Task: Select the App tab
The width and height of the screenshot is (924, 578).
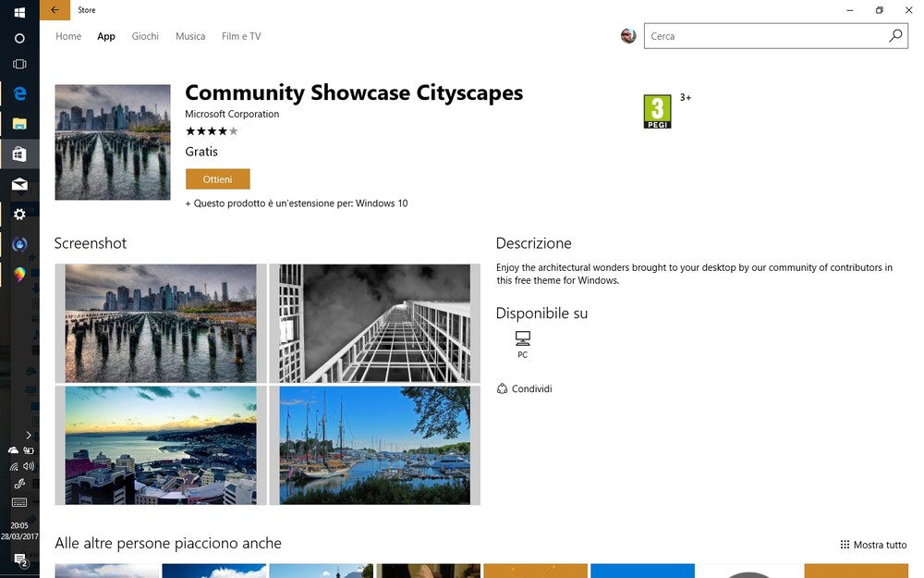Action: tap(106, 36)
